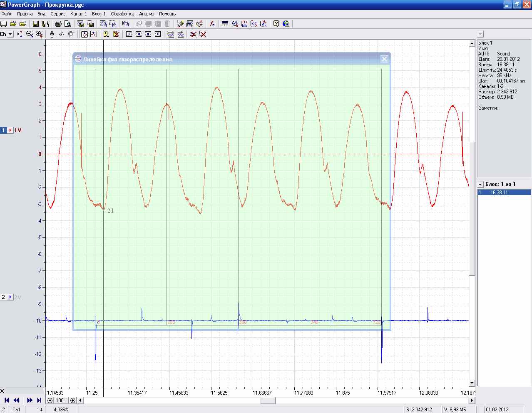Click the go to first block icon

coord(129,34)
